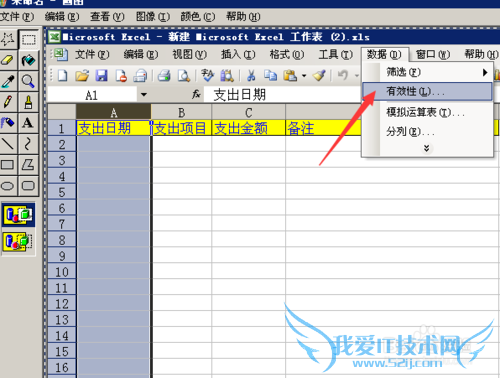Pick the Fill With Color bucket tool
This screenshot has height=378, width=500.
point(29,60)
